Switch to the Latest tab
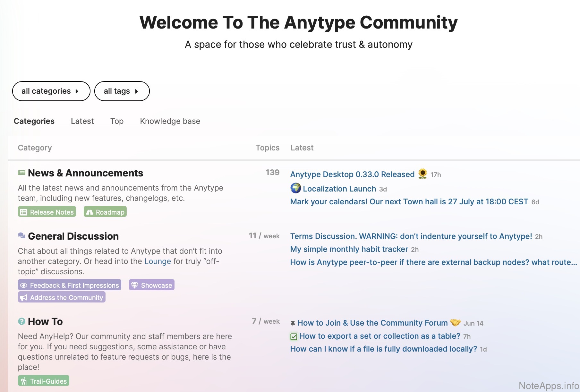Image resolution: width=580 pixels, height=392 pixels. (x=82, y=121)
